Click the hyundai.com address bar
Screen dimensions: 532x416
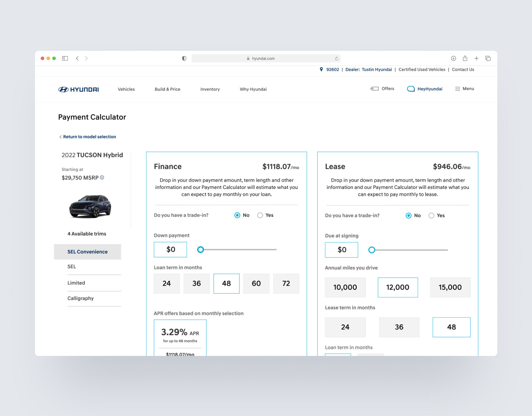click(266, 58)
